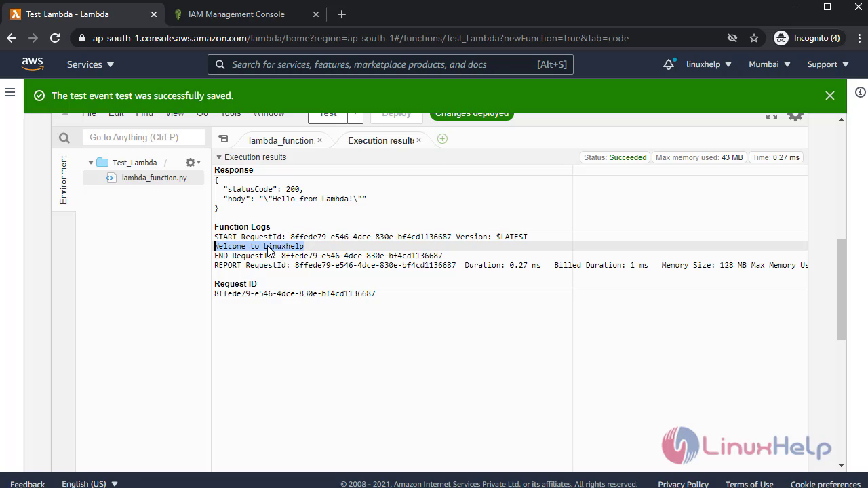868x488 pixels.
Task: Open the Incognito profile indicator
Action: point(807,38)
